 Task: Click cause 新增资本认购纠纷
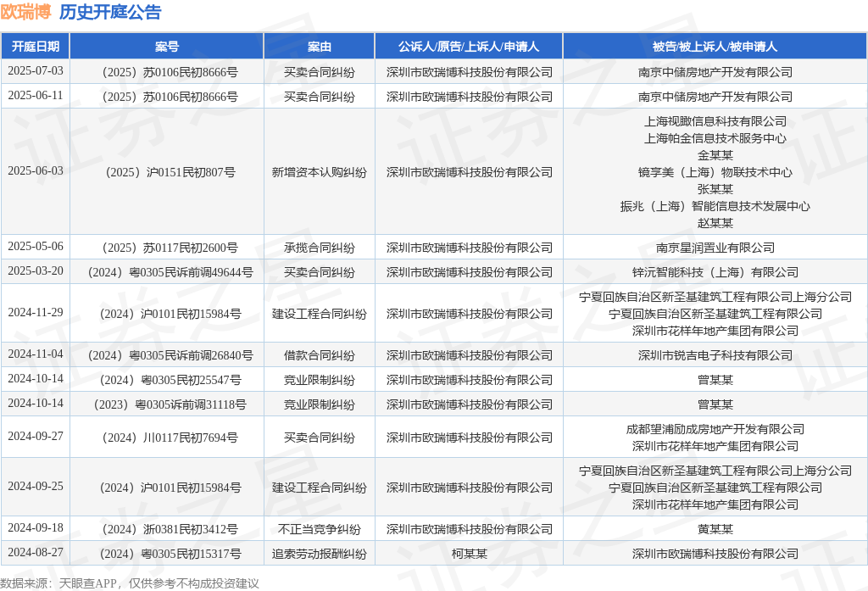320,172
